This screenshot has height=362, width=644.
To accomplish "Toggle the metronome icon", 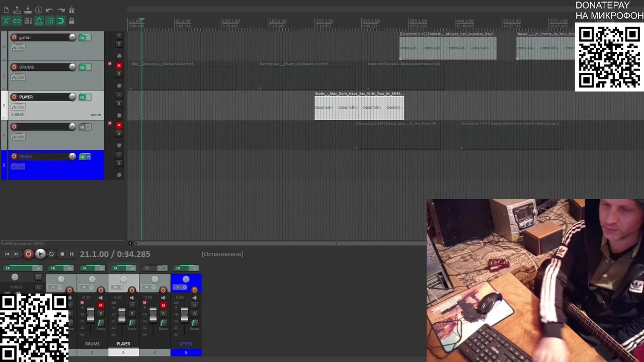I will (71, 10).
